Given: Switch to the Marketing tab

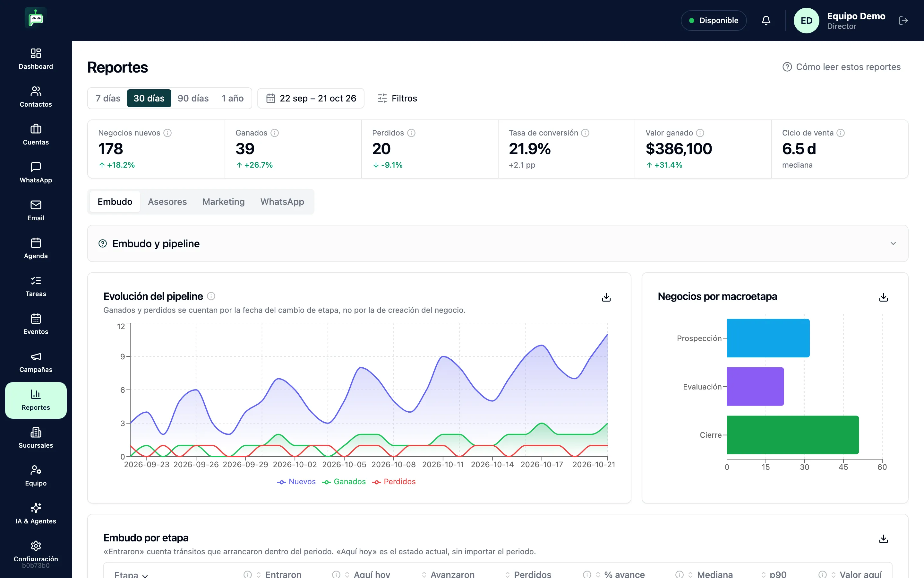Looking at the screenshot, I should (223, 201).
